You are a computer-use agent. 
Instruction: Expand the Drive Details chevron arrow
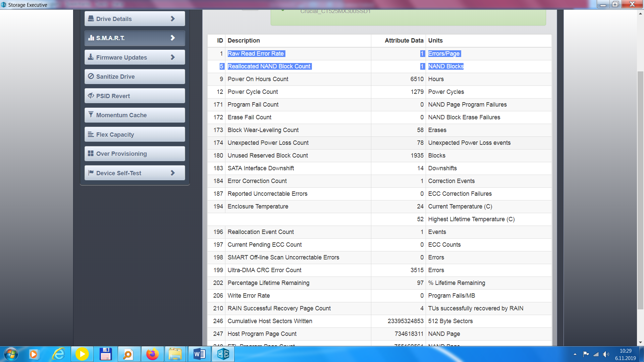pyautogui.click(x=173, y=19)
